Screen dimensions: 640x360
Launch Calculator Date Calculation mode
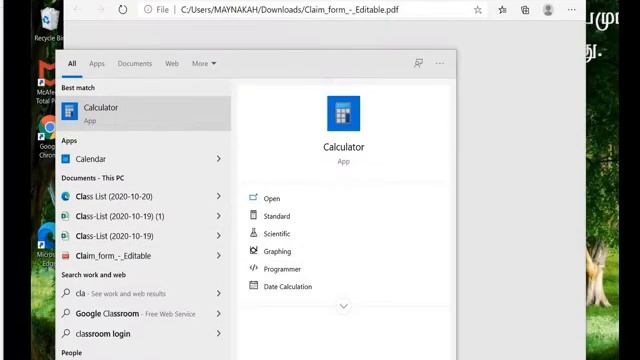[x=288, y=287]
